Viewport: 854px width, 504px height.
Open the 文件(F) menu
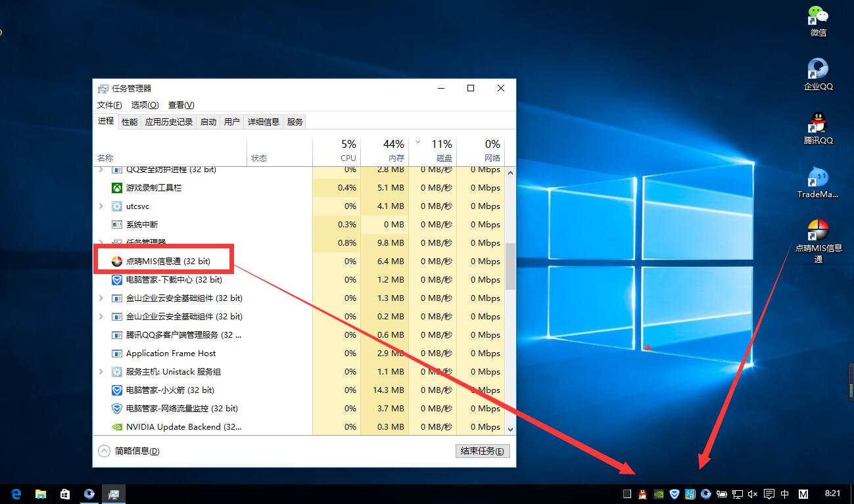[109, 105]
